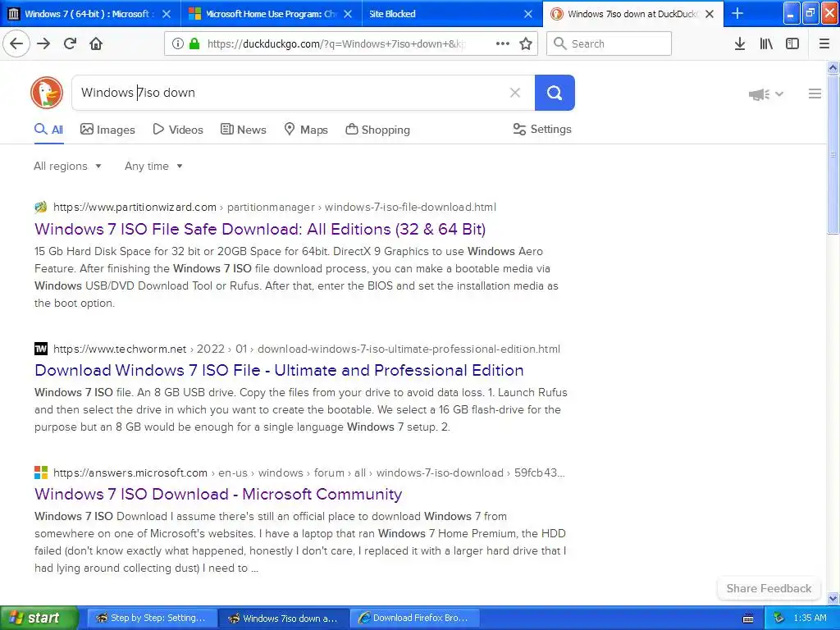The width and height of the screenshot is (840, 630).
Task: Open Download Windows 7 ISO File Ultimate result
Action: 279,370
